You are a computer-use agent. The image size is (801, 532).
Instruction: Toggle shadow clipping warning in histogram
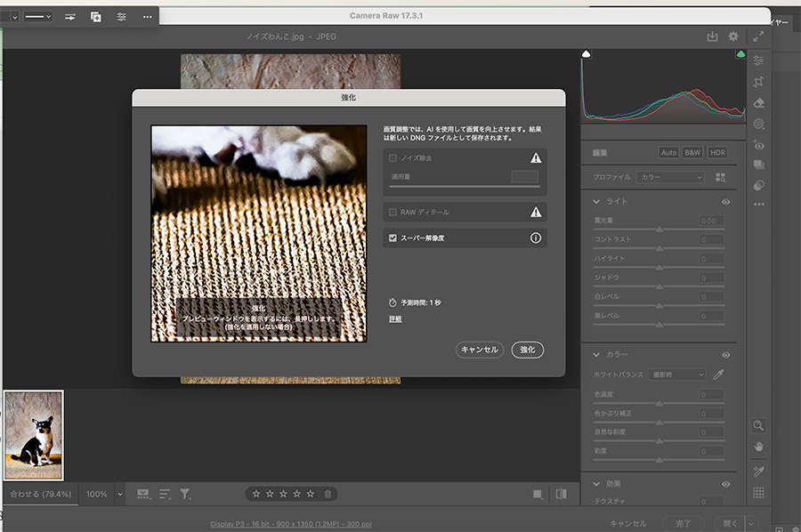tap(586, 54)
